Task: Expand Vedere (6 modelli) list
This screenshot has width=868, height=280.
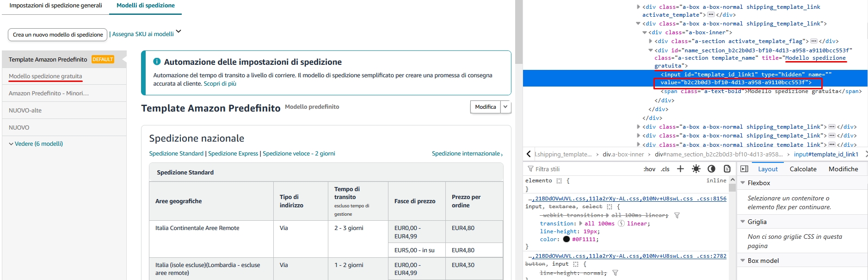Action: 36,144
